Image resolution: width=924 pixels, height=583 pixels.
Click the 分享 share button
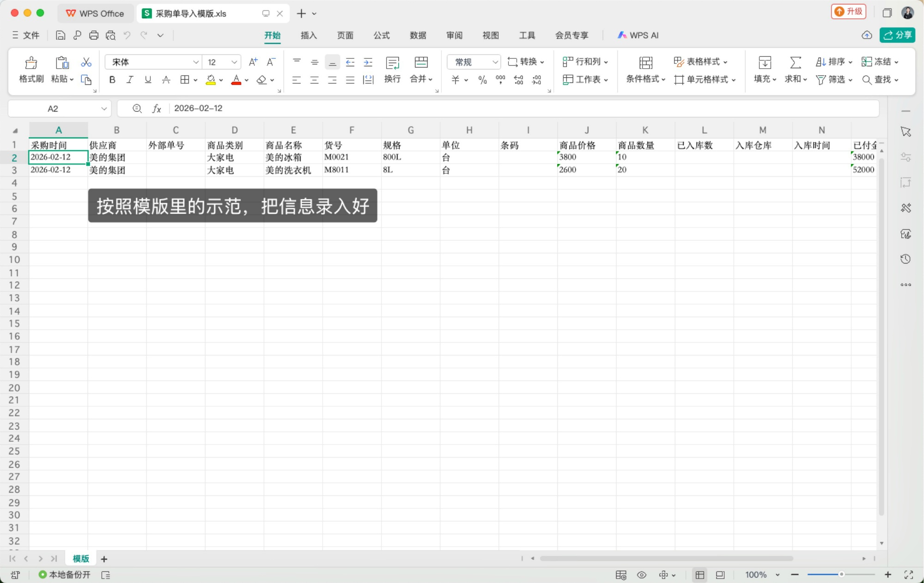tap(898, 35)
